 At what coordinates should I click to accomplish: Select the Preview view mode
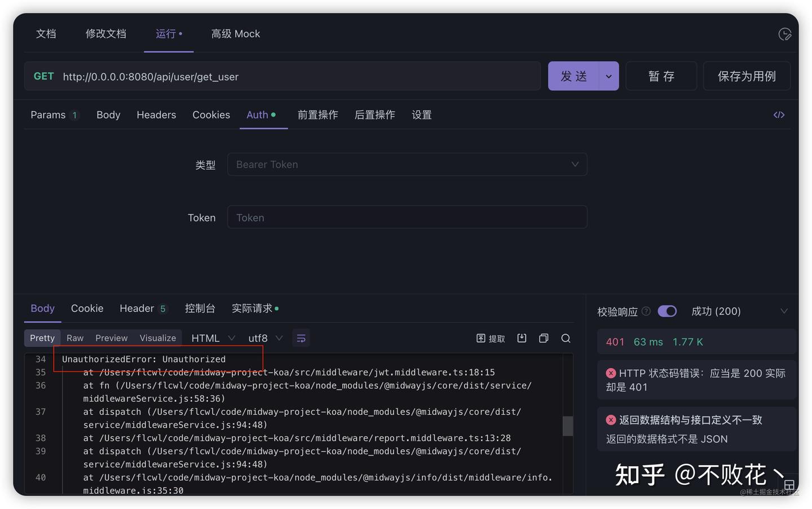[112, 338]
